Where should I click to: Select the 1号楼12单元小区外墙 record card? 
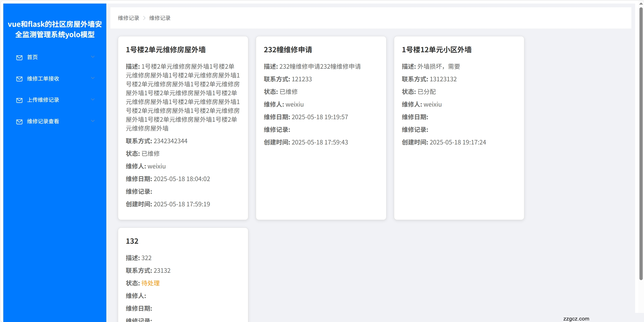[437, 50]
